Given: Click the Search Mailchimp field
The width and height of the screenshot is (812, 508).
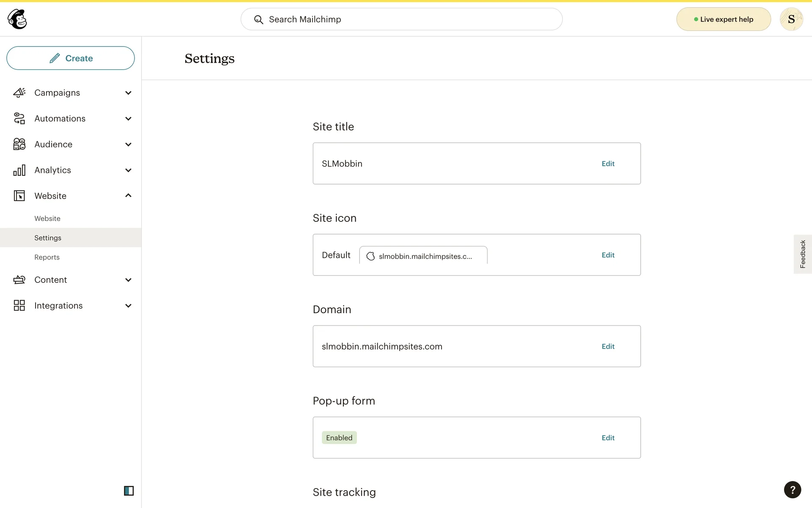Looking at the screenshot, I should click(402, 19).
